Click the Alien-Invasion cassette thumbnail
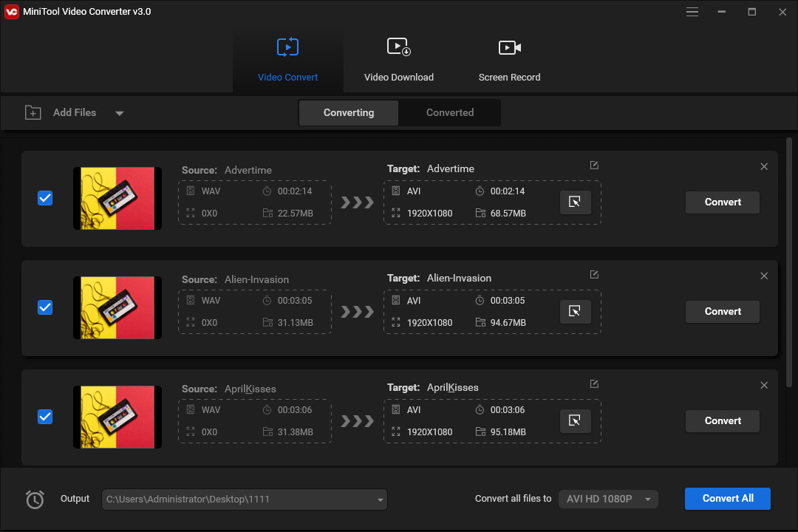 click(x=117, y=307)
